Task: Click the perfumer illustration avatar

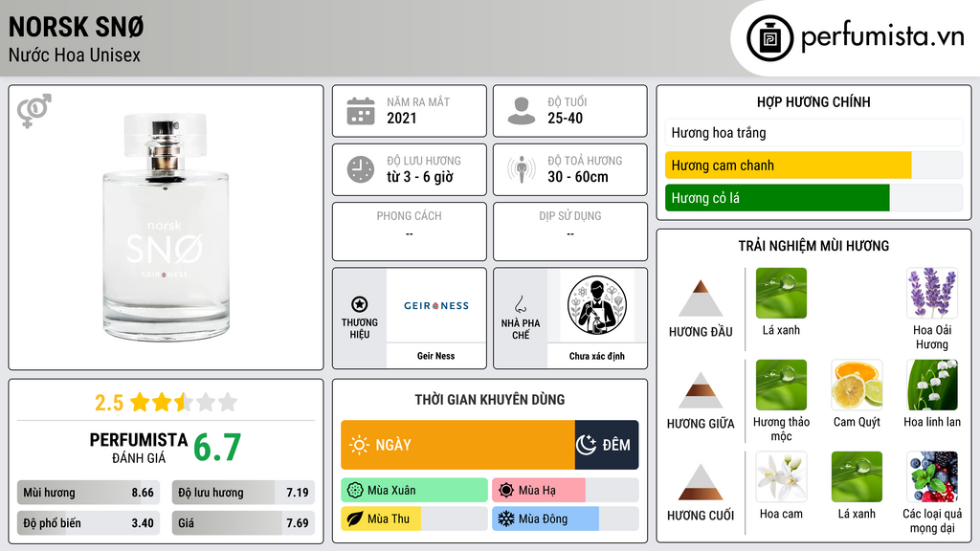Action: 597,305
